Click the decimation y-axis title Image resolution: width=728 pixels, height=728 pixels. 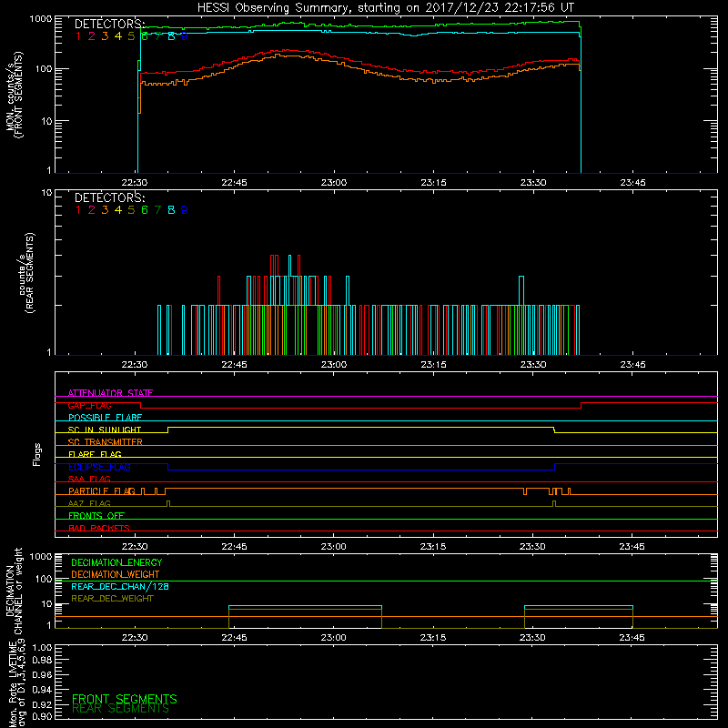coord(15,591)
